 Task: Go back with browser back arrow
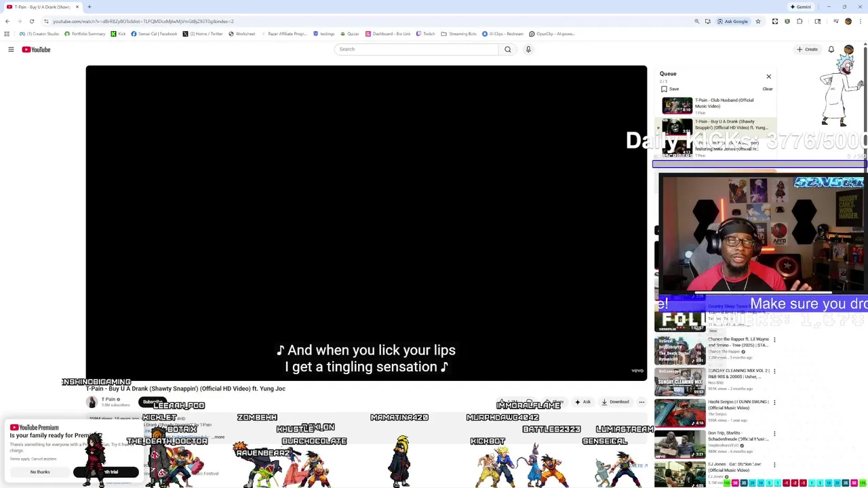coord(7,21)
